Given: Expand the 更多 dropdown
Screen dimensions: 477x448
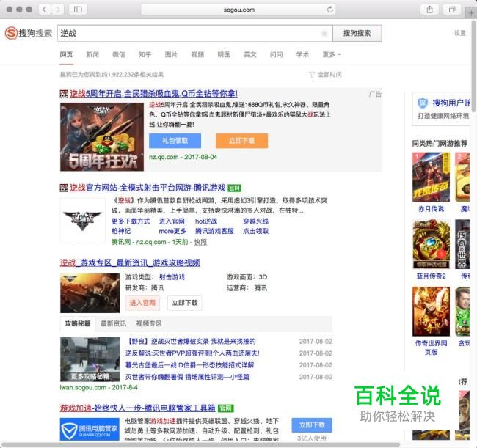Looking at the screenshot, I should 331,54.
